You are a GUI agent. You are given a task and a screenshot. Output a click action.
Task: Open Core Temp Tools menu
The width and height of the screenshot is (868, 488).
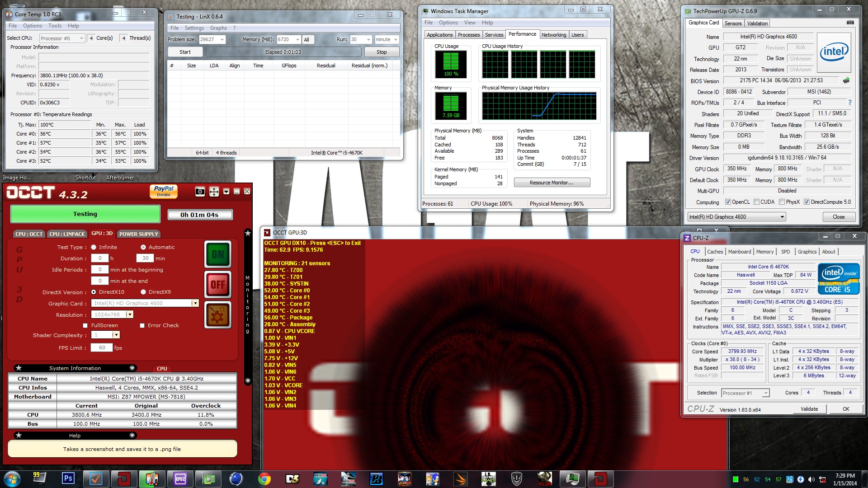click(x=55, y=26)
